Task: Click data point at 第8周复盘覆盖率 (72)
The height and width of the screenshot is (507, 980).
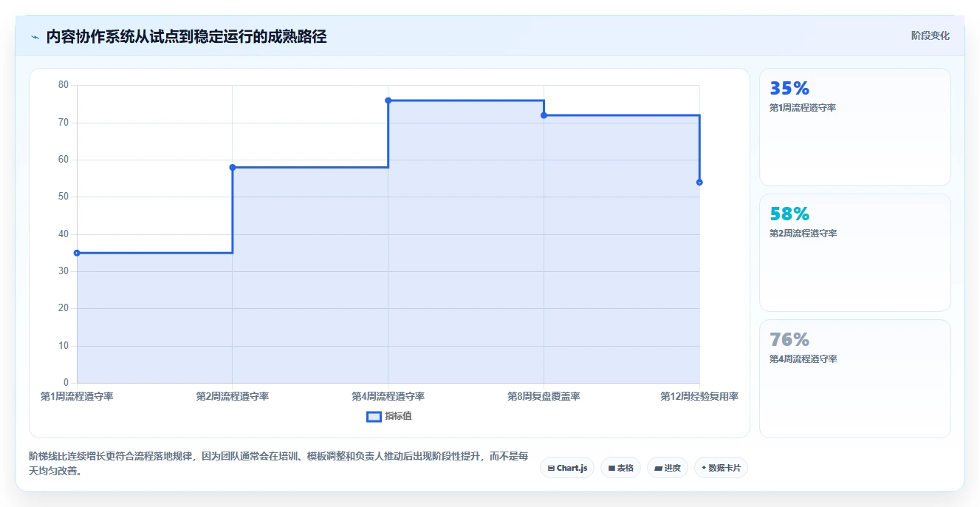Action: click(544, 115)
